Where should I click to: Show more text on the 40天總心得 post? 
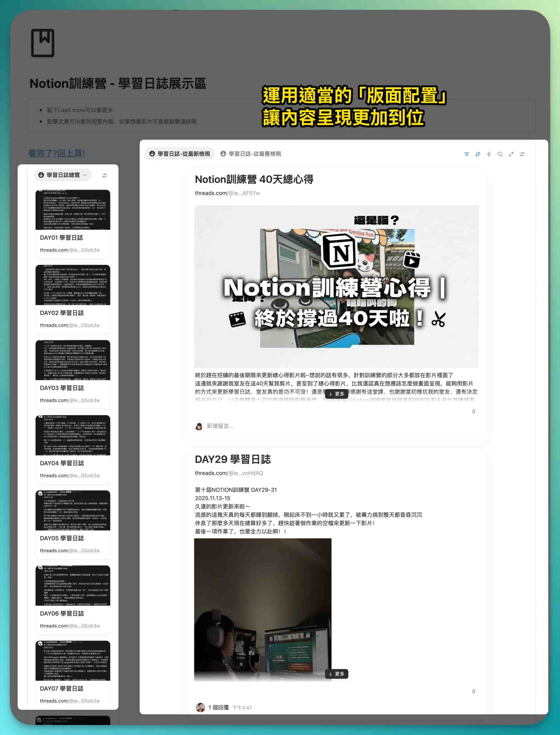336,394
